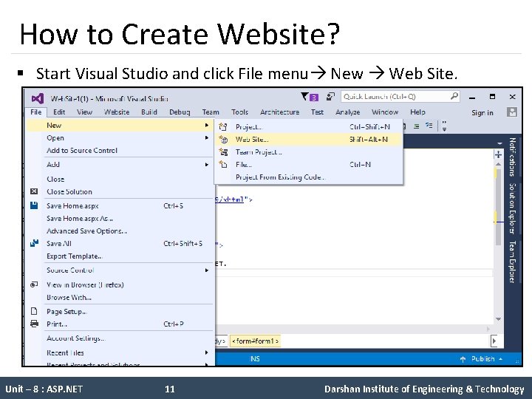This screenshot has height=399, width=532.
Task: Open the Analyze menu
Action: click(x=348, y=112)
